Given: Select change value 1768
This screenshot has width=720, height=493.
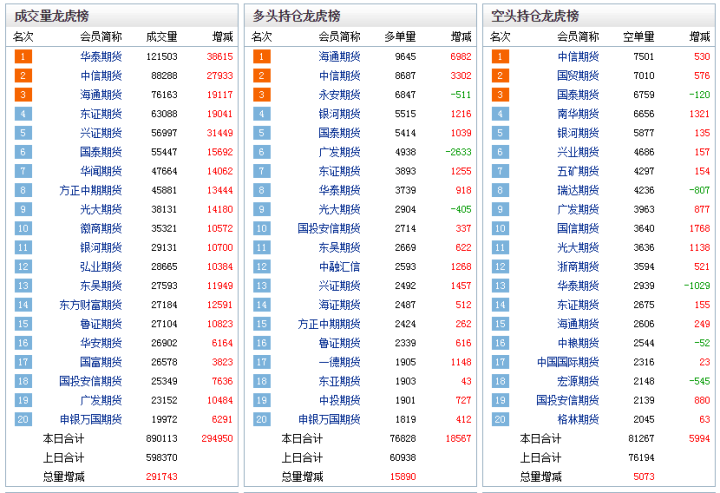Looking at the screenshot, I should [699, 228].
